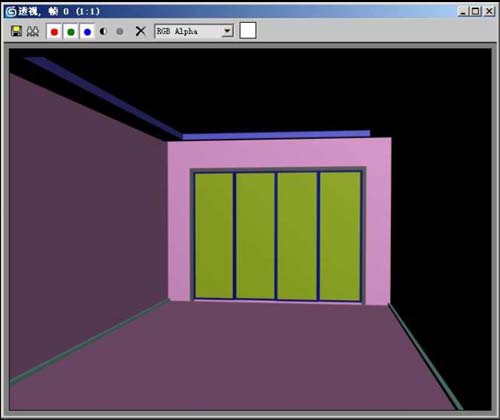This screenshot has width=500, height=420.
Task: Minimize the render frame window
Action: coord(463,12)
